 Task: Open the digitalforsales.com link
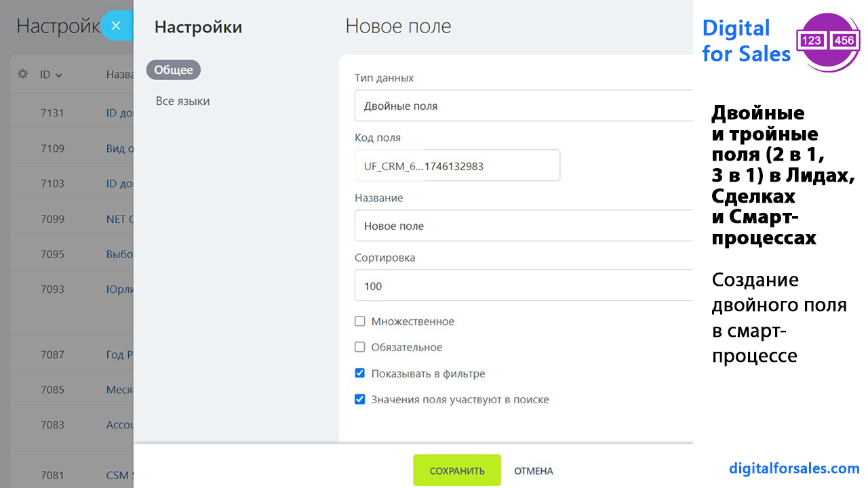[794, 468]
